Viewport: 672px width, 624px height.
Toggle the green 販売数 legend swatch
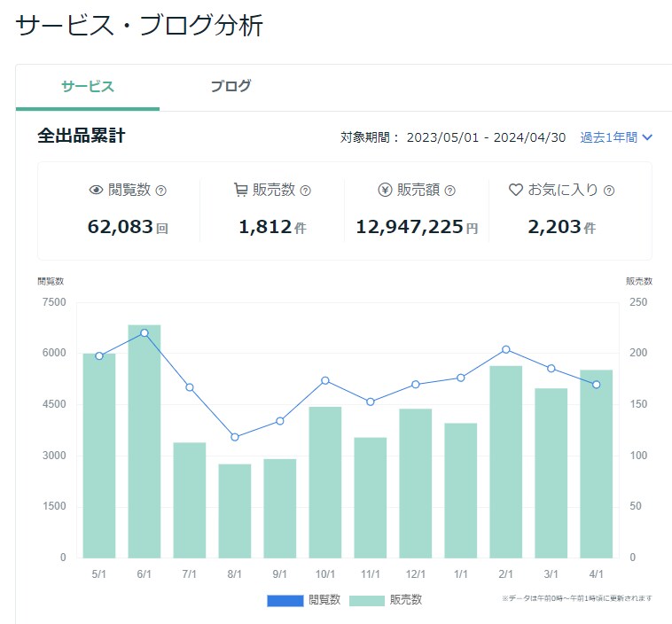(367, 601)
